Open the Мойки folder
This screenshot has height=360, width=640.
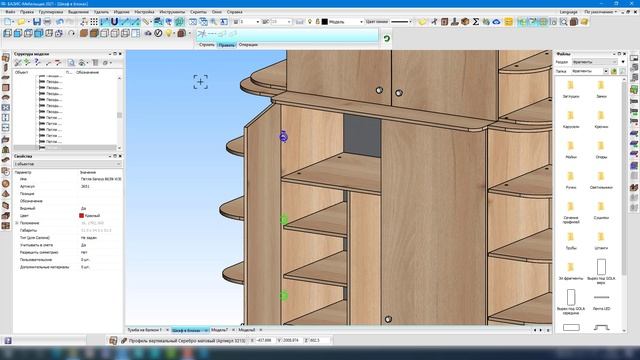coord(571,150)
